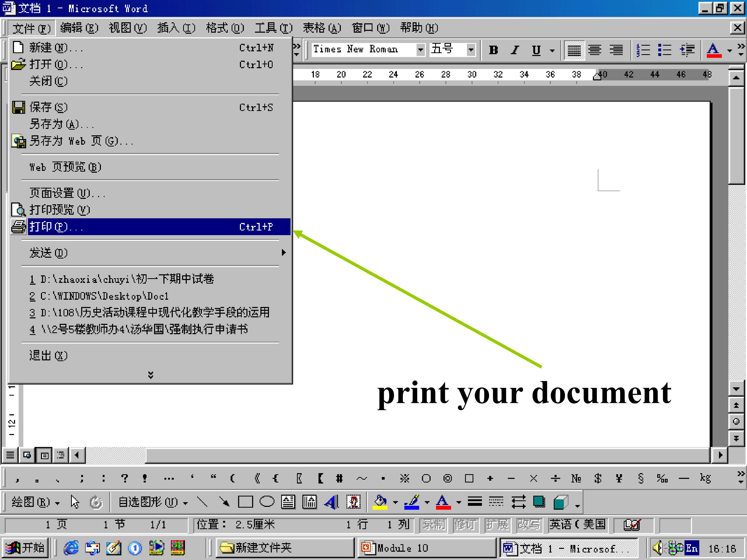
Task: Click the numbered list icon
Action: [x=643, y=50]
